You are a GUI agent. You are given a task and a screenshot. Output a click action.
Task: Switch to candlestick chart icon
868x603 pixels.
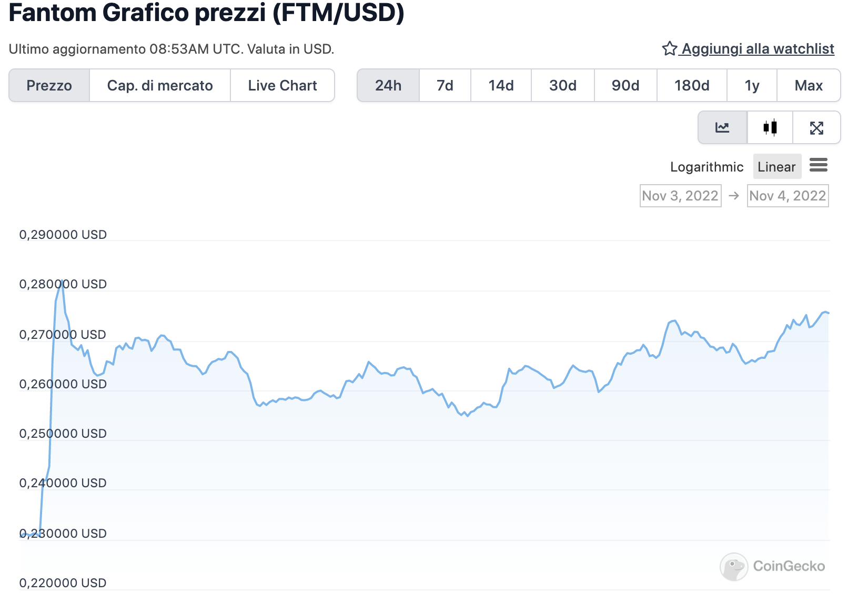pyautogui.click(x=770, y=127)
